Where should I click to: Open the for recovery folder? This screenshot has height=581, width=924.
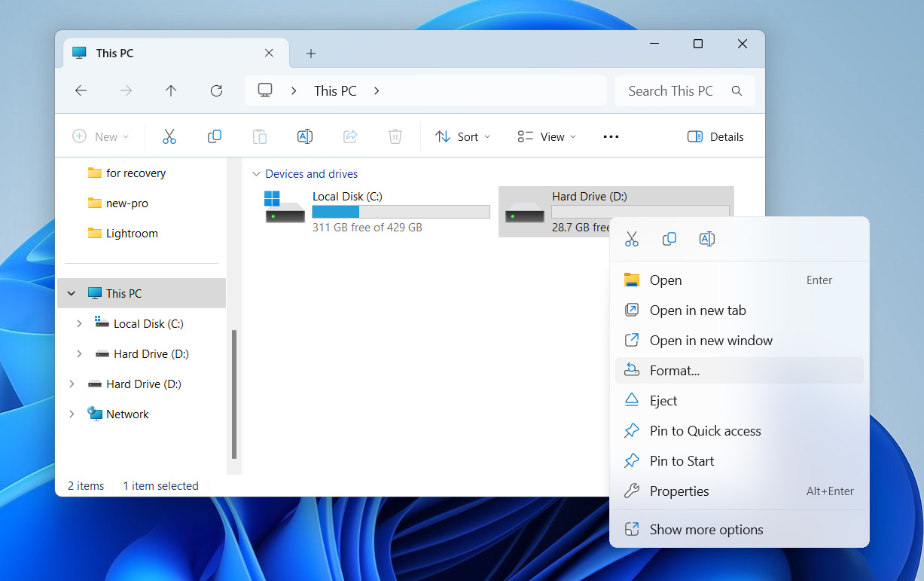point(136,173)
